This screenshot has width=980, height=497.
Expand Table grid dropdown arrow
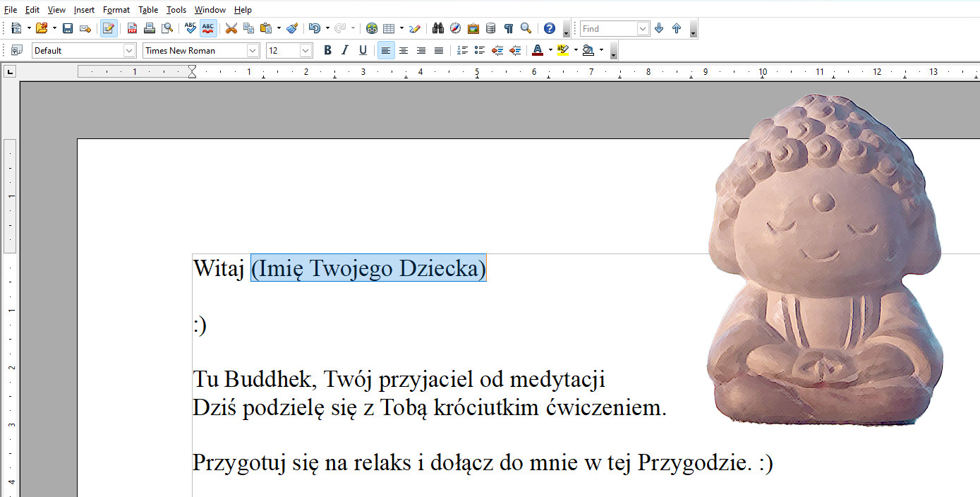point(401,28)
